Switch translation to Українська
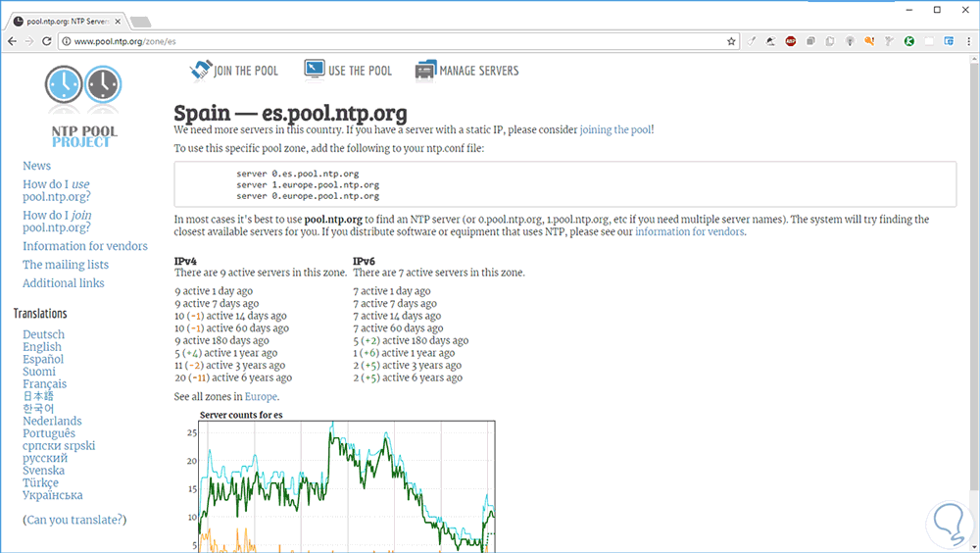 (x=53, y=495)
